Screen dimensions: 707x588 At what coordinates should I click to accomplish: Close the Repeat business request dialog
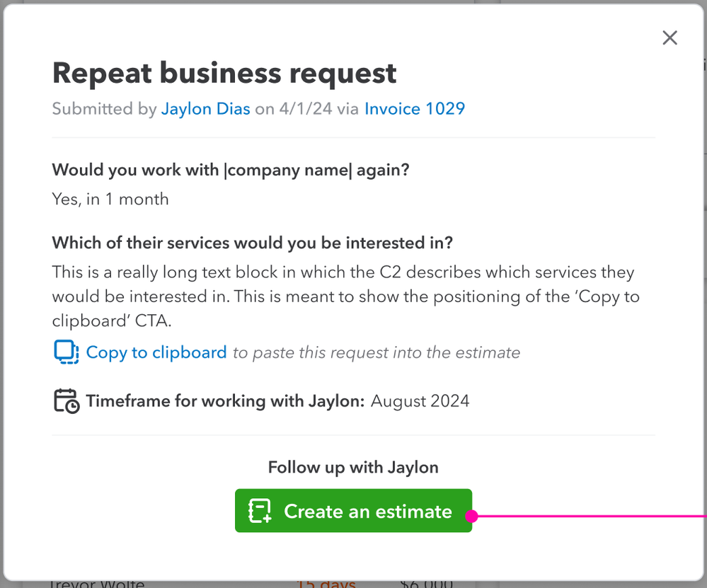tap(669, 38)
